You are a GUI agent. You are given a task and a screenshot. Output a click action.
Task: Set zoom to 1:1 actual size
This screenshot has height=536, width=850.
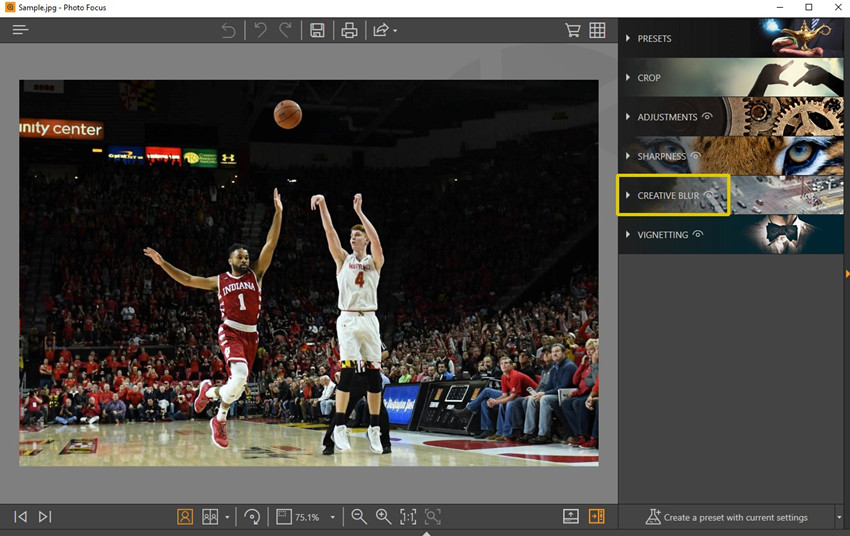[408, 516]
